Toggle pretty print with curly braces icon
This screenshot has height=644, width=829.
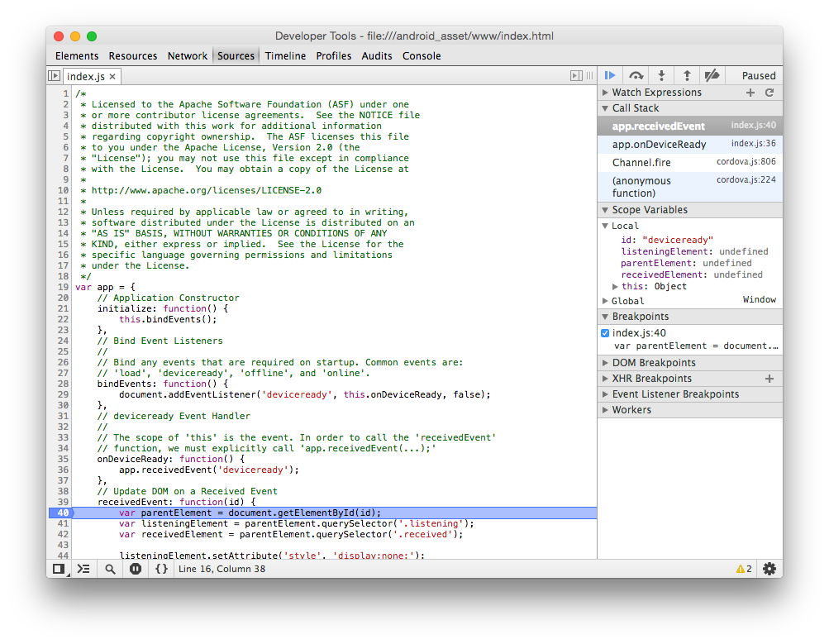(162, 569)
